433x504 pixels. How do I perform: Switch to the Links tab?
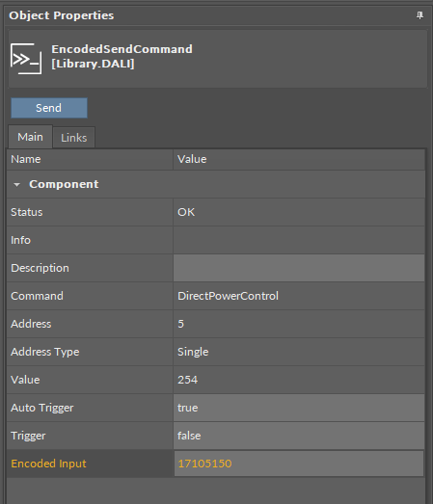point(73,138)
